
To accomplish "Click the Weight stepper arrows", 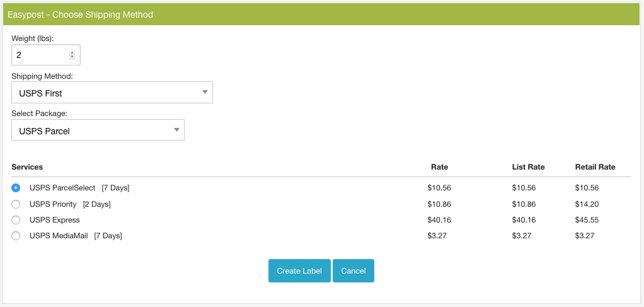I will [72, 55].
